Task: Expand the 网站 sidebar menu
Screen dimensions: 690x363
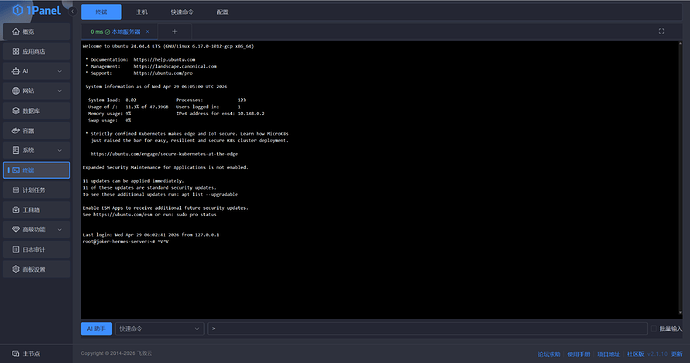Action: 60,91
